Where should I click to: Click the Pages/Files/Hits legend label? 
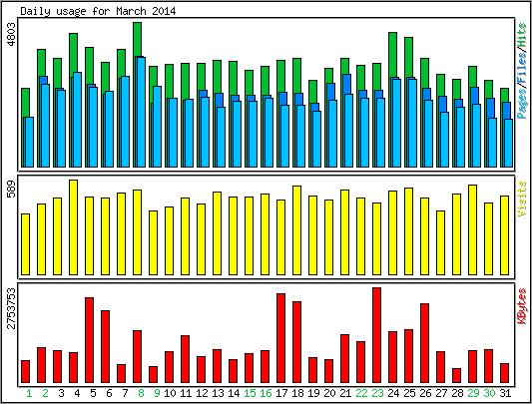tap(522, 70)
